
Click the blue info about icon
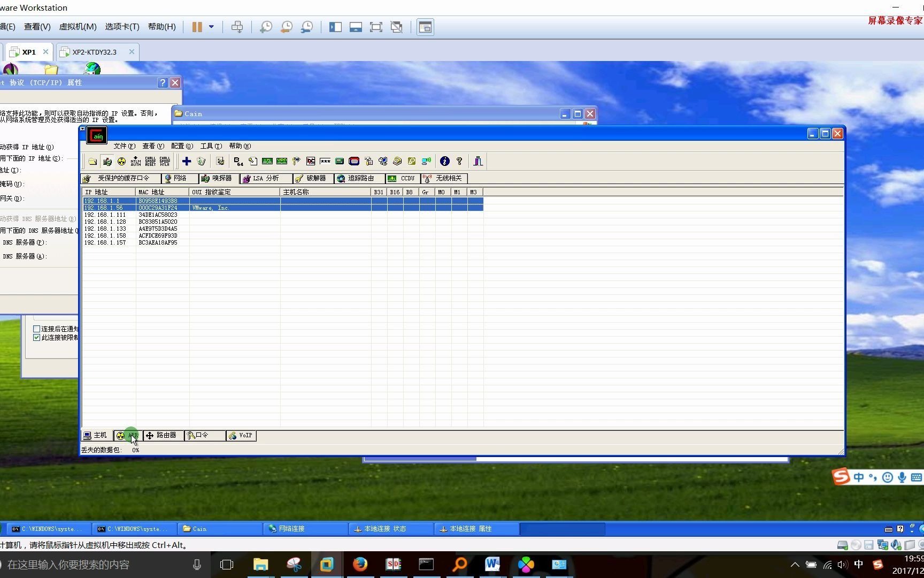tap(445, 161)
